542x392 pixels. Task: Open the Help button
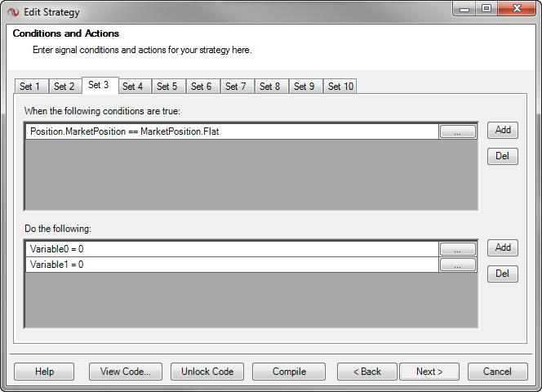[44, 372]
